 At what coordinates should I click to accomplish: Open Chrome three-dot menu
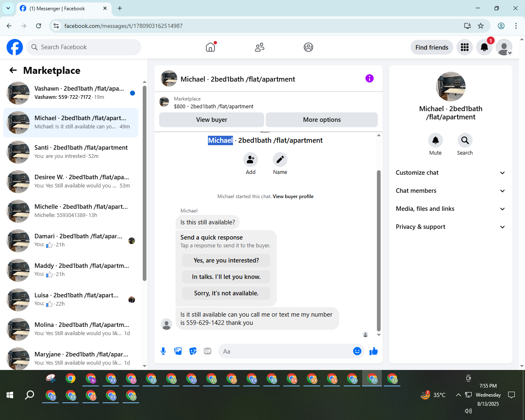point(516,26)
